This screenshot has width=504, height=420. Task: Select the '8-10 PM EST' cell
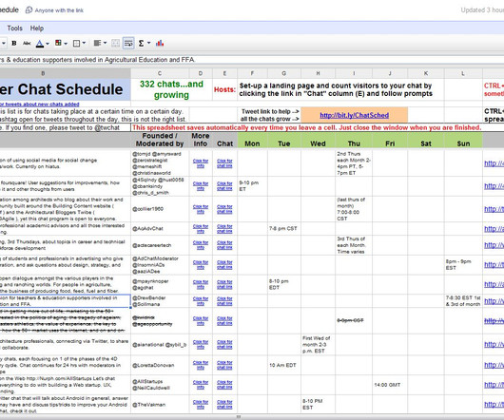(318, 405)
